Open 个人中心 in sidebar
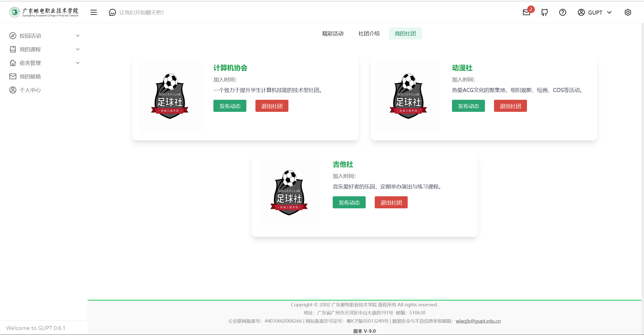This screenshot has height=335, width=644. click(30, 90)
